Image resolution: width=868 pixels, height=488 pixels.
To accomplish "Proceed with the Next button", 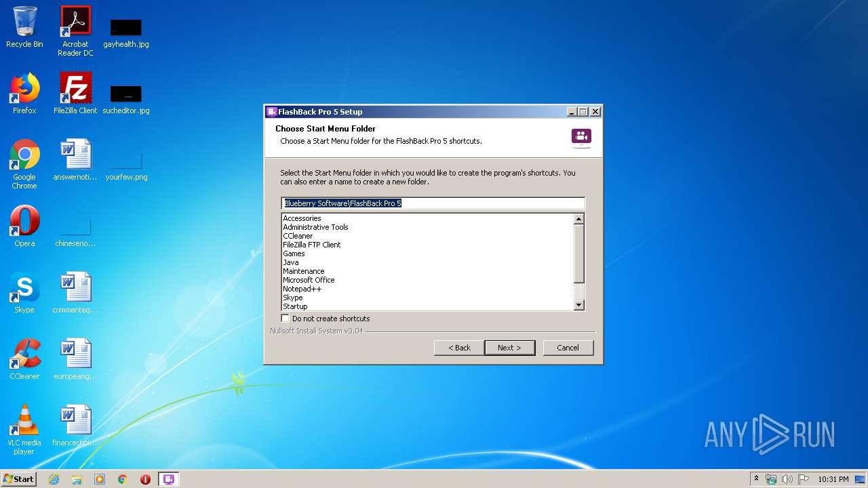I will [x=509, y=348].
